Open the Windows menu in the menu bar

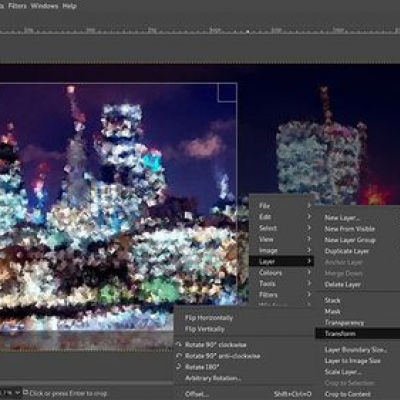click(x=44, y=6)
